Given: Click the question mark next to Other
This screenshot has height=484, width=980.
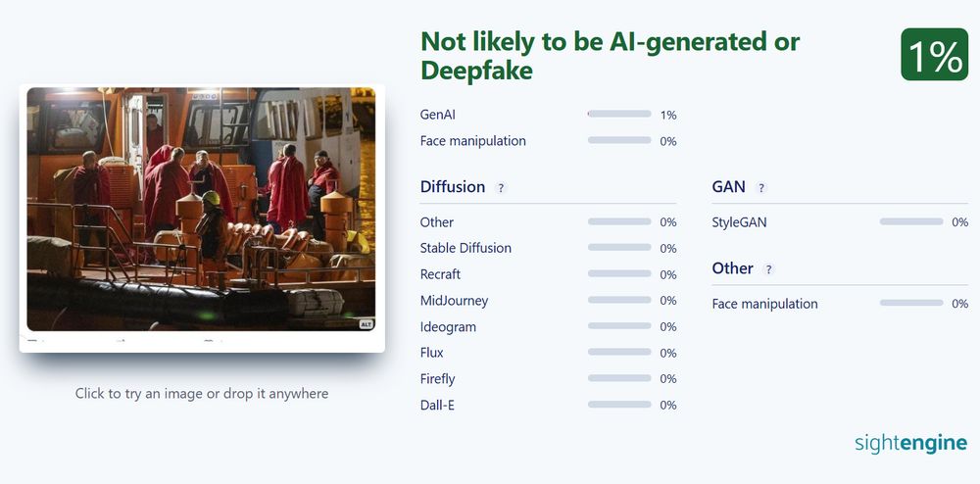Looking at the screenshot, I should (768, 269).
